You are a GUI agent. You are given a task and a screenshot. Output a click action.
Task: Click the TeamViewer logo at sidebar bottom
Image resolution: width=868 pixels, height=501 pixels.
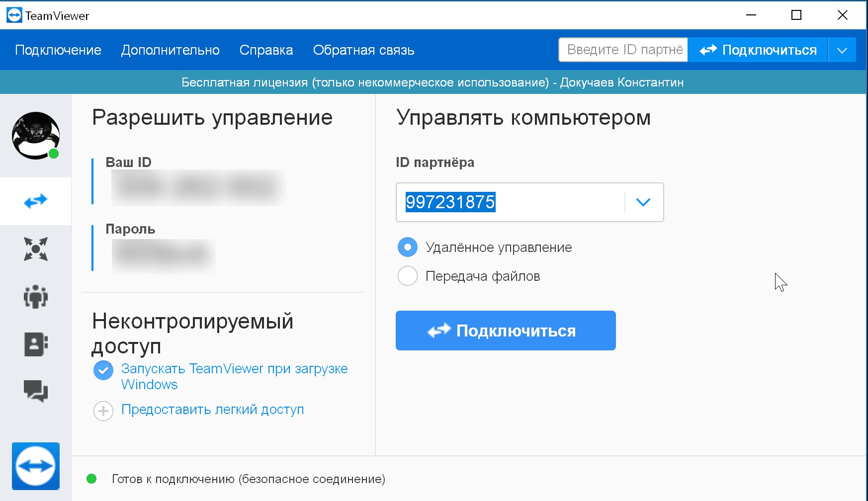coord(36,466)
